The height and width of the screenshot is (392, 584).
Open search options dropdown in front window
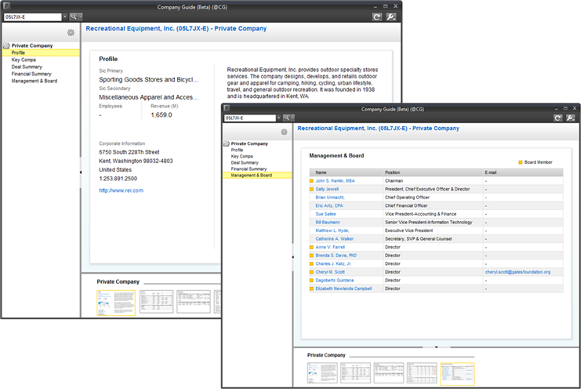292,118
